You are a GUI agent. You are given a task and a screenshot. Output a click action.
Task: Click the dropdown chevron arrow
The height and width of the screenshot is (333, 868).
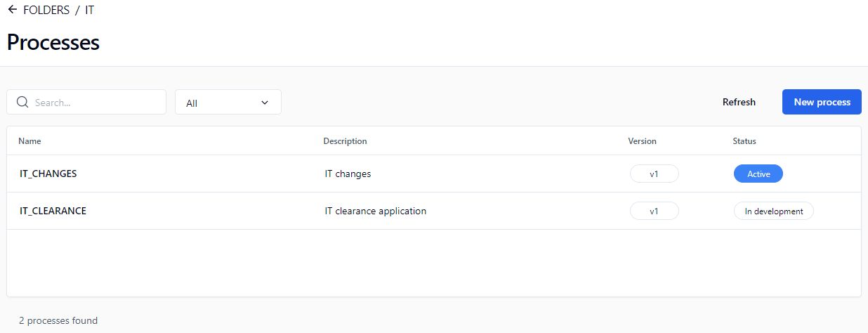click(x=265, y=103)
